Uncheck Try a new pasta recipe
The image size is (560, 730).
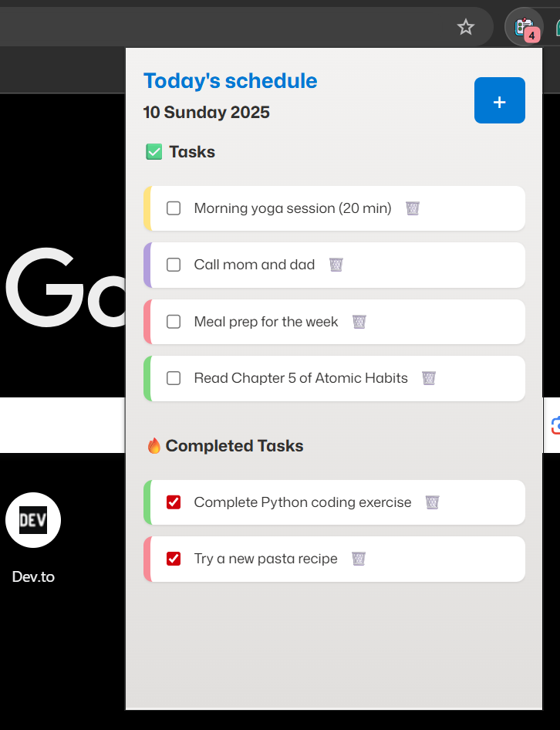[x=174, y=559]
